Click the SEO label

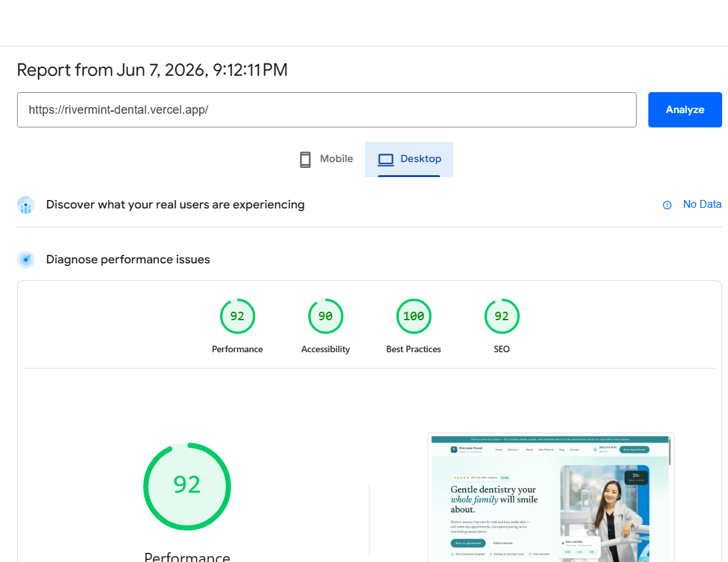501,349
